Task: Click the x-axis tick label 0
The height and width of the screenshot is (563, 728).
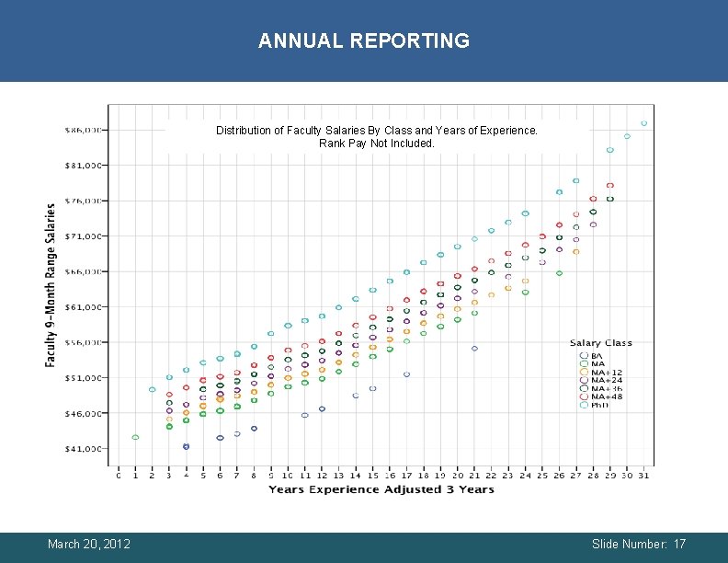Action: coord(119,476)
